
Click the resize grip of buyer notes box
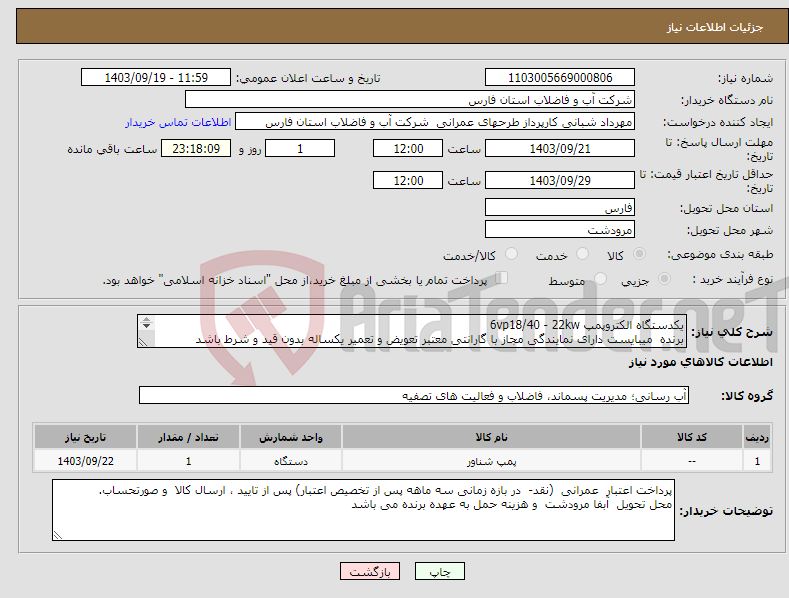tap(58, 535)
